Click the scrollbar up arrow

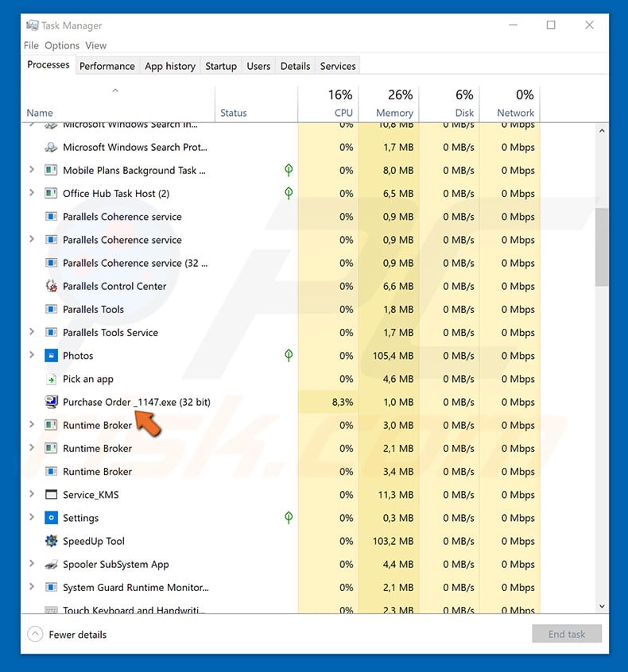coord(602,131)
